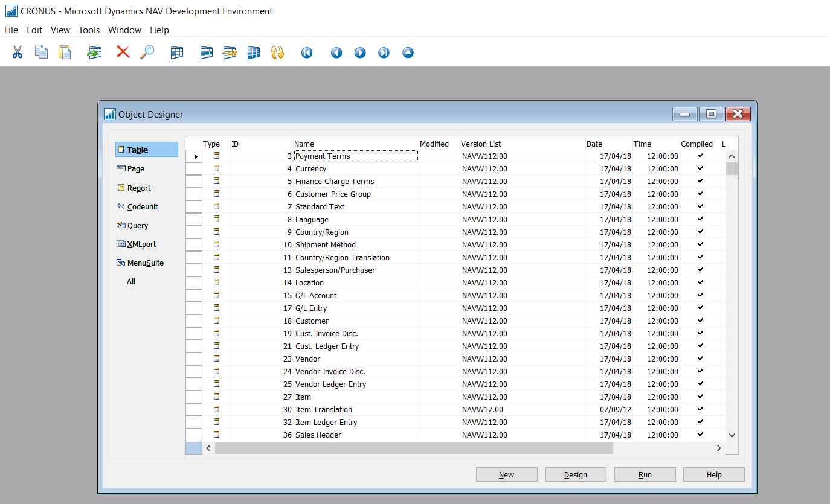
Task: Select Page object type in sidebar
Action: pos(131,169)
